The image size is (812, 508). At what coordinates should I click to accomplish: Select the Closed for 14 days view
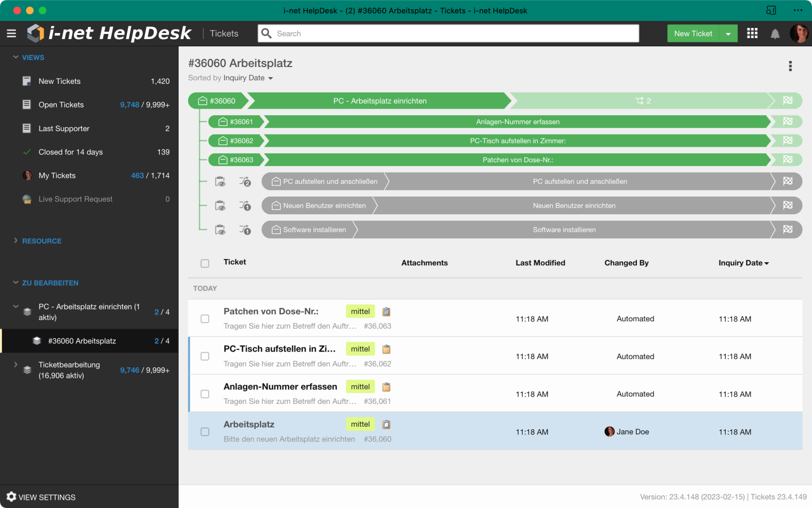click(x=70, y=152)
